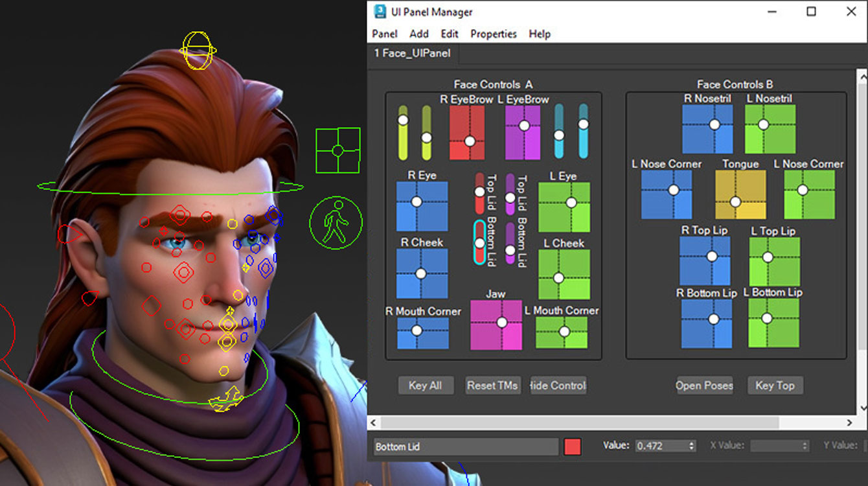Open the Properties menu
The height and width of the screenshot is (486, 868).
click(x=493, y=34)
